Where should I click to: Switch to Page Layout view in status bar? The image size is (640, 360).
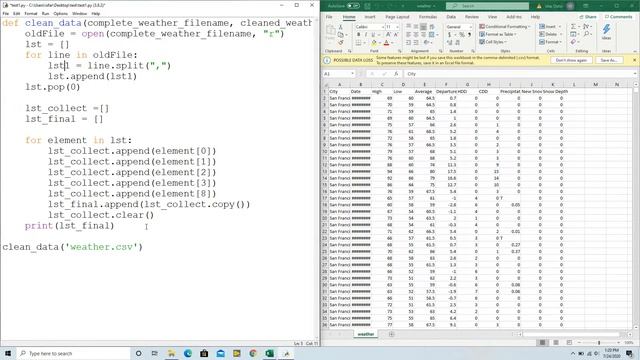pos(556,342)
